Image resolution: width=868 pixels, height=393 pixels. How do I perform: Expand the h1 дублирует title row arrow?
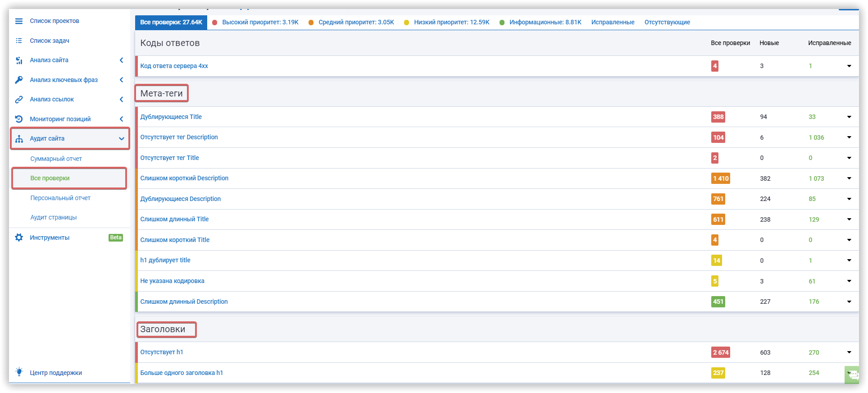click(x=849, y=260)
